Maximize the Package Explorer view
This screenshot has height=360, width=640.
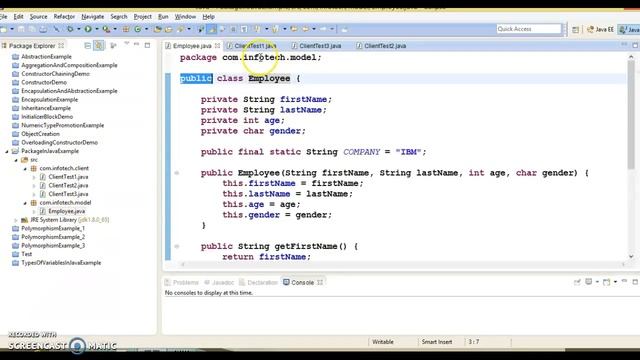pyautogui.click(x=147, y=45)
